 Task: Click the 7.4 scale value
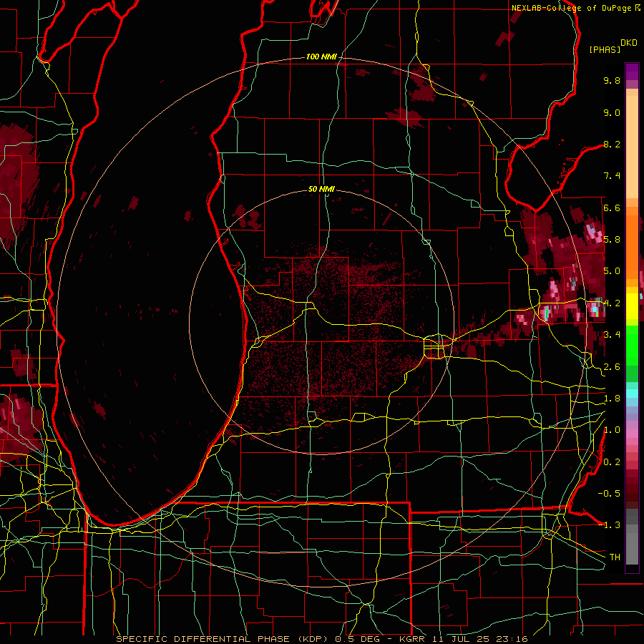pyautogui.click(x=612, y=176)
